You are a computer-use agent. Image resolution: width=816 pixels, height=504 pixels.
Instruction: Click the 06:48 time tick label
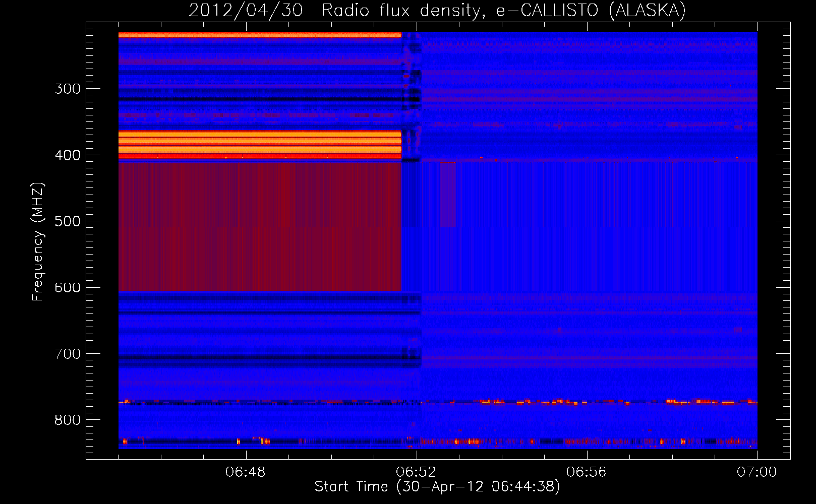click(246, 472)
